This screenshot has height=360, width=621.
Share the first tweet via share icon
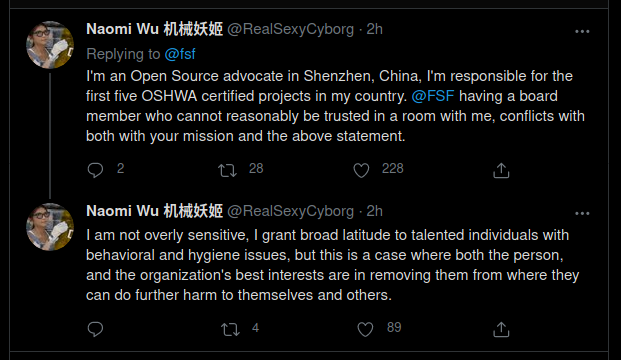click(501, 170)
